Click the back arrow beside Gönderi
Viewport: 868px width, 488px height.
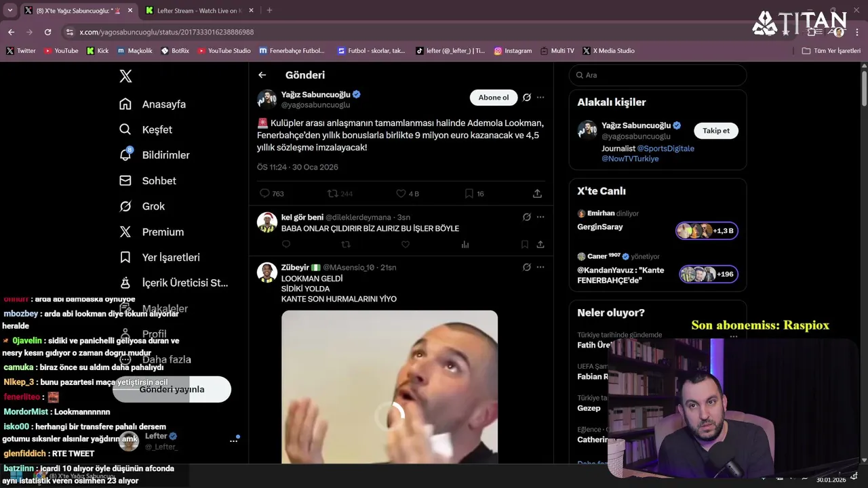click(262, 75)
